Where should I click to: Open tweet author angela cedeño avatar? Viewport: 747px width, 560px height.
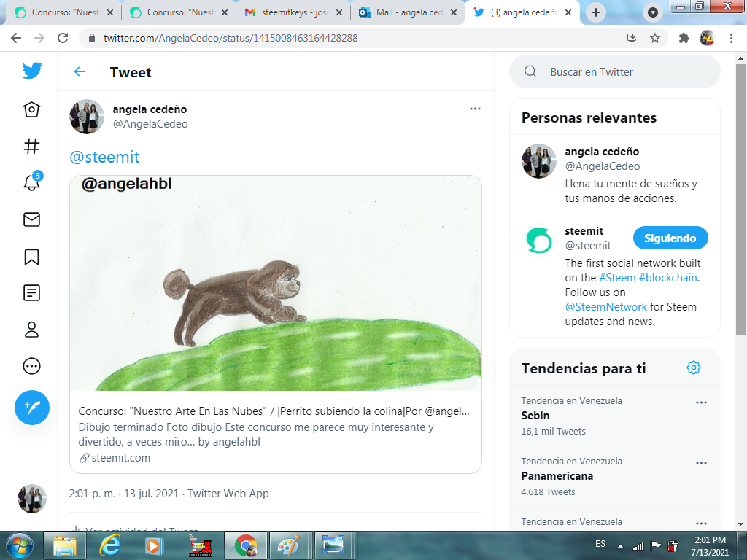(x=87, y=117)
